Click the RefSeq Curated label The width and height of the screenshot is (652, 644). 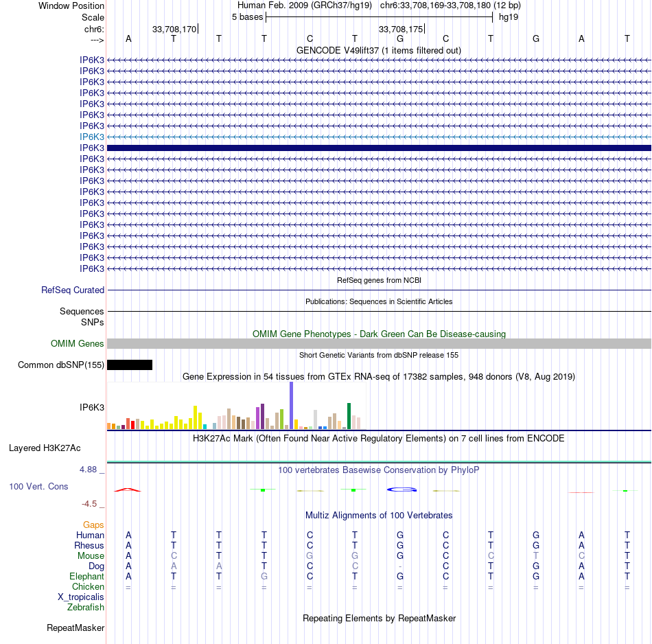tap(73, 290)
